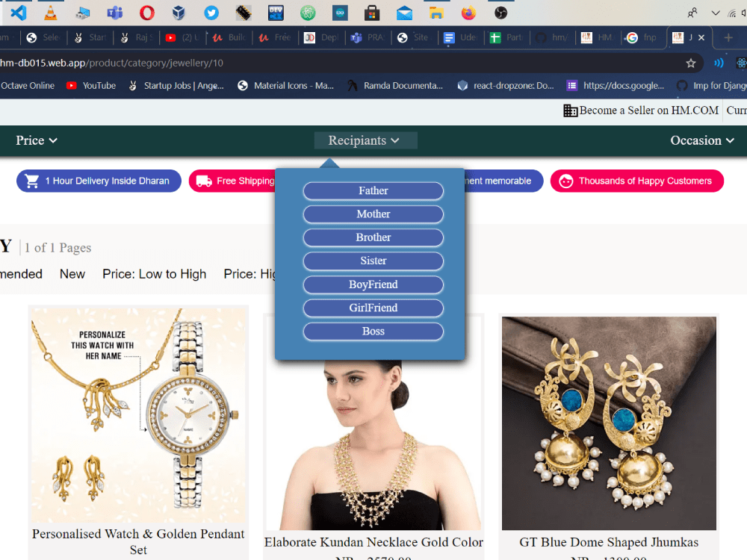Click the truck icon in Free Shipping badge
The image size is (747, 560).
pyautogui.click(x=204, y=181)
